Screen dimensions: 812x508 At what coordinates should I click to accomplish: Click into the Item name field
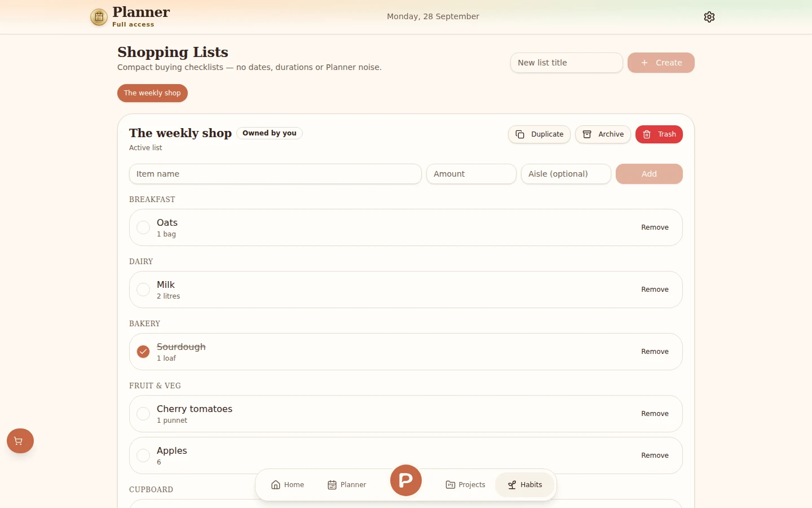point(275,174)
